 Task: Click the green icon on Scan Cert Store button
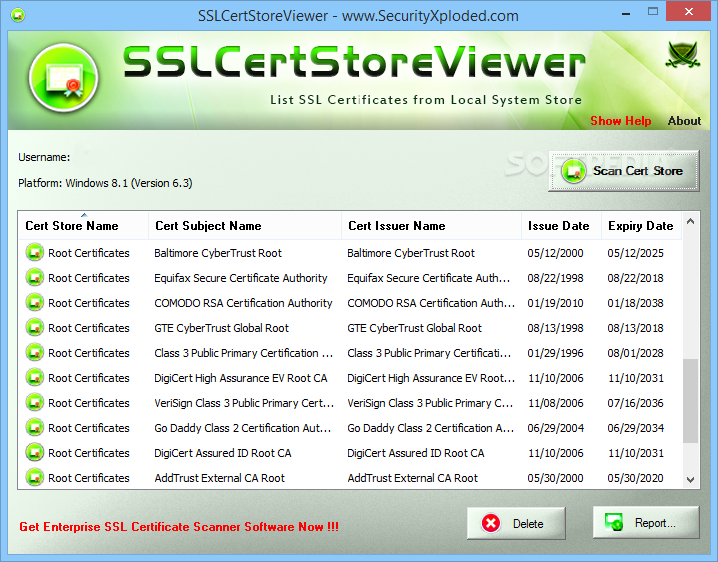click(573, 171)
